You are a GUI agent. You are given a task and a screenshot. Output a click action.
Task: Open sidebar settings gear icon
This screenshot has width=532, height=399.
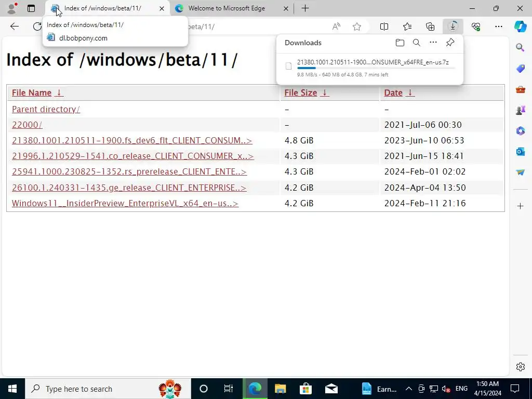point(520,367)
